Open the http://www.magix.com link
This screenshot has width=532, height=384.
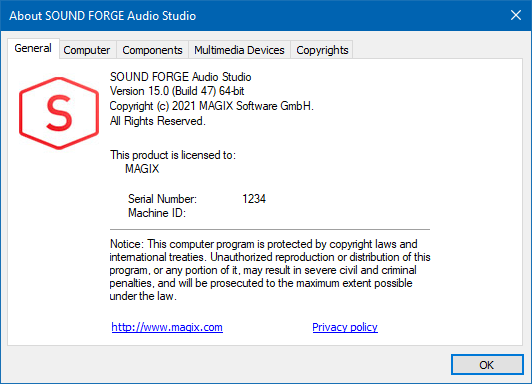point(167,327)
